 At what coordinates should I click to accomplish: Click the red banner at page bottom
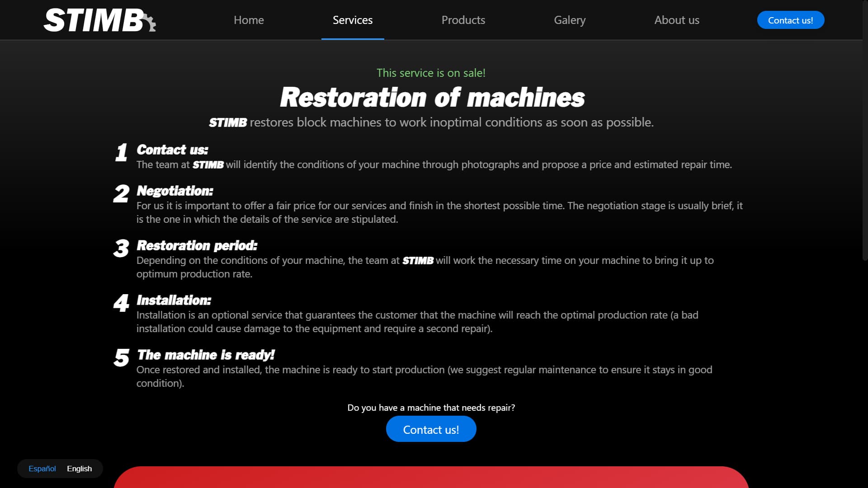431,478
